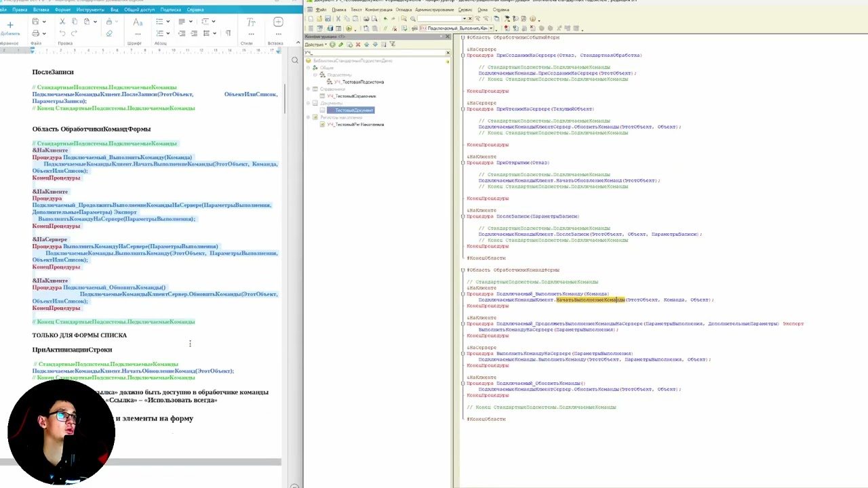Open Инструменты menu in MyOffice
Screen dimensions: 868x488
click(x=90, y=9)
